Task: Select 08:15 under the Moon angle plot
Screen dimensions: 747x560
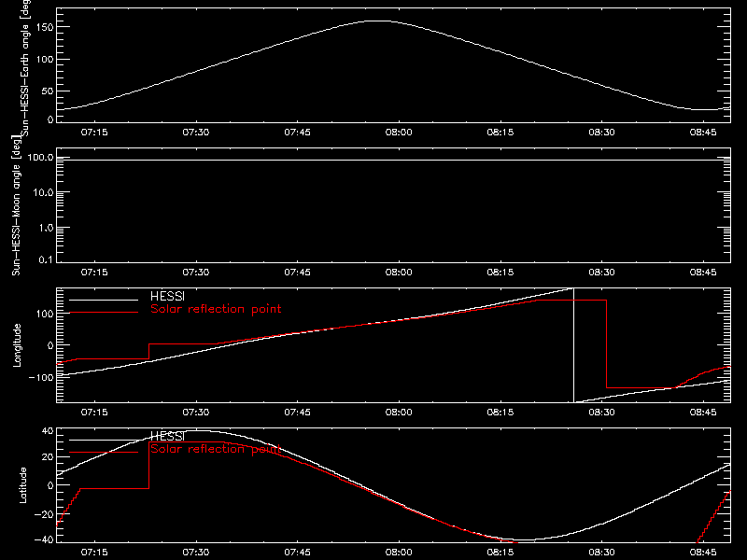Action: [x=500, y=273]
